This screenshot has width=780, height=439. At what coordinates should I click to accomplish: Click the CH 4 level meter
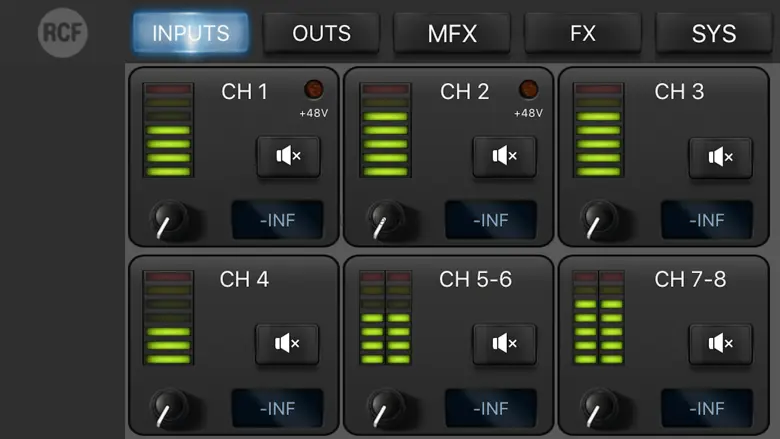[168, 318]
